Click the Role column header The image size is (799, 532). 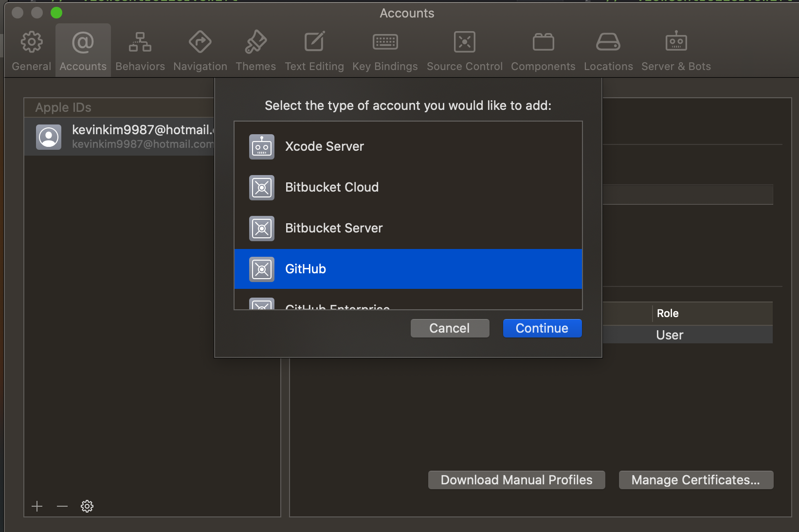click(x=712, y=314)
